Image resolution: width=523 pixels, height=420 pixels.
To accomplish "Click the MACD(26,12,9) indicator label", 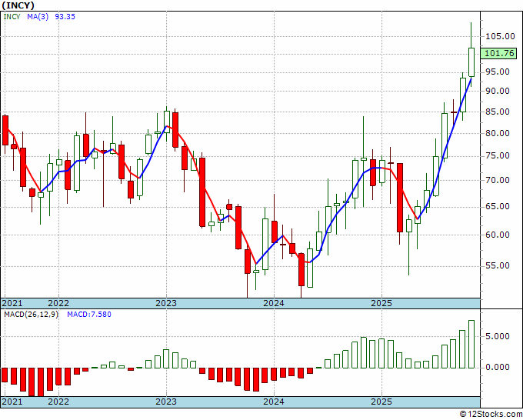I will (x=31, y=315).
